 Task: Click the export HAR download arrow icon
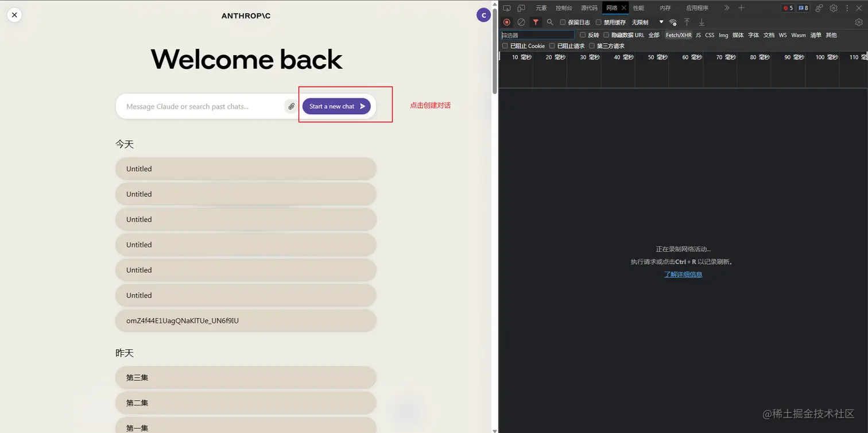702,22
